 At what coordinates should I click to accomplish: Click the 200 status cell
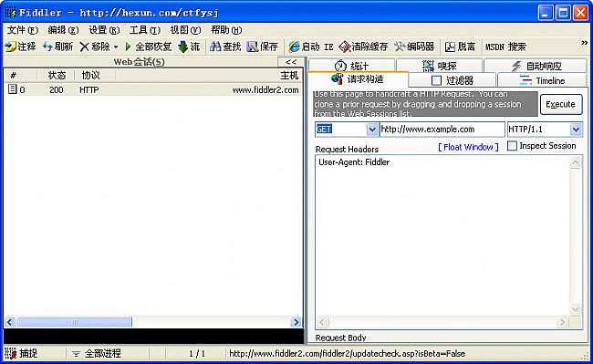point(57,90)
